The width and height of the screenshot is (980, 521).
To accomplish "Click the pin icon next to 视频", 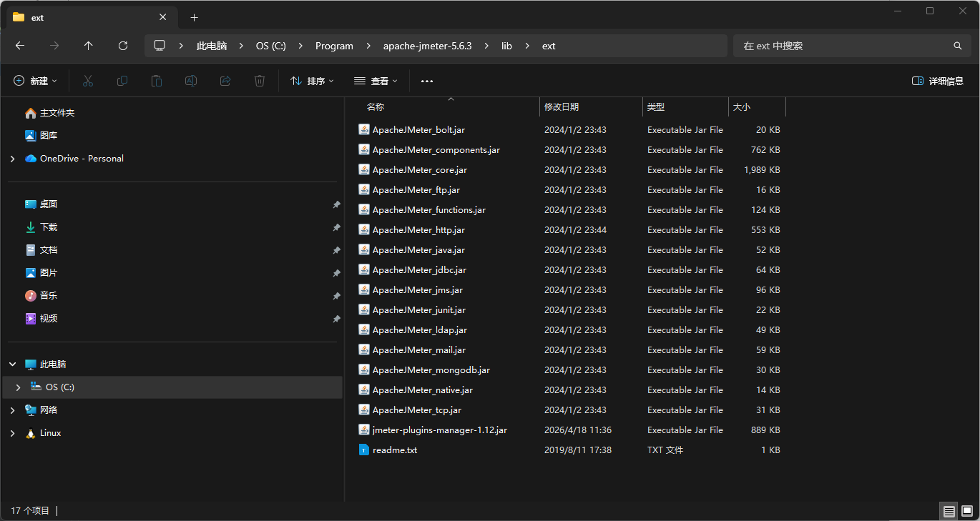I will (336, 319).
